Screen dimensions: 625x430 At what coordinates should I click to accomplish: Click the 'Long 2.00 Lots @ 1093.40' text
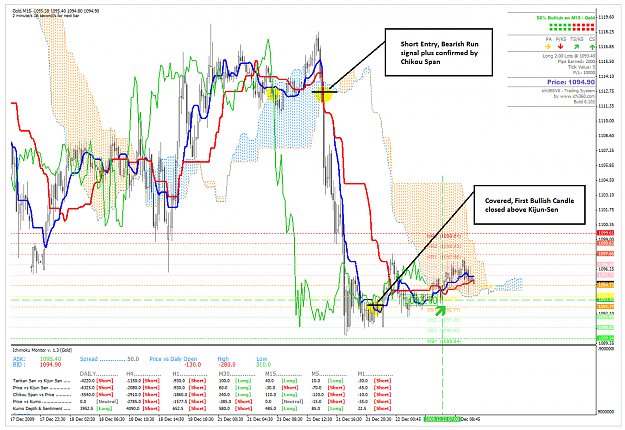point(568,56)
